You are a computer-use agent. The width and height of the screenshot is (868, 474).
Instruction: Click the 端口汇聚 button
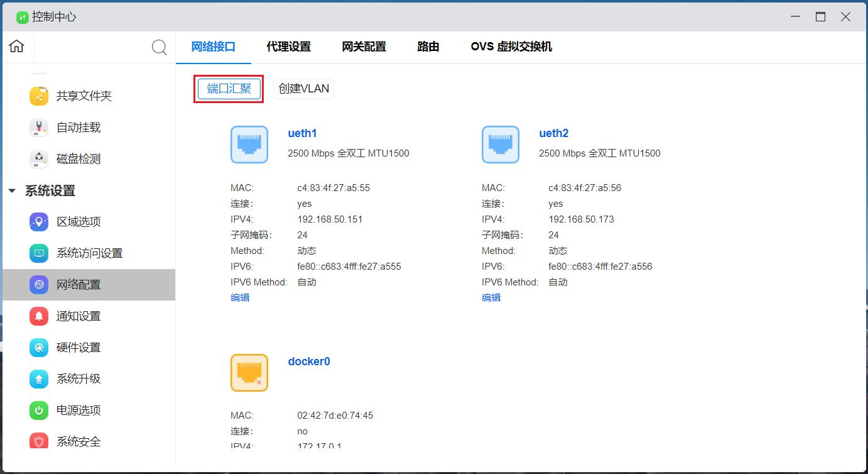coord(229,89)
